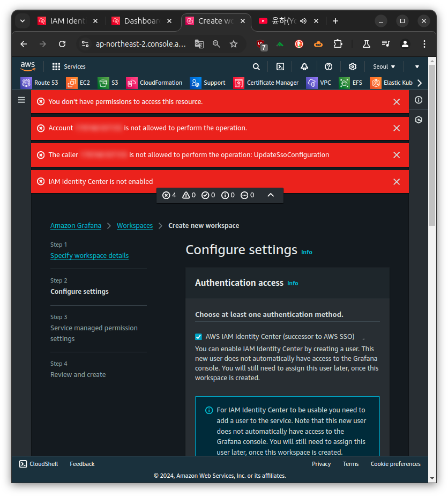Open the Feedback link
448x496 pixels.
click(82, 464)
